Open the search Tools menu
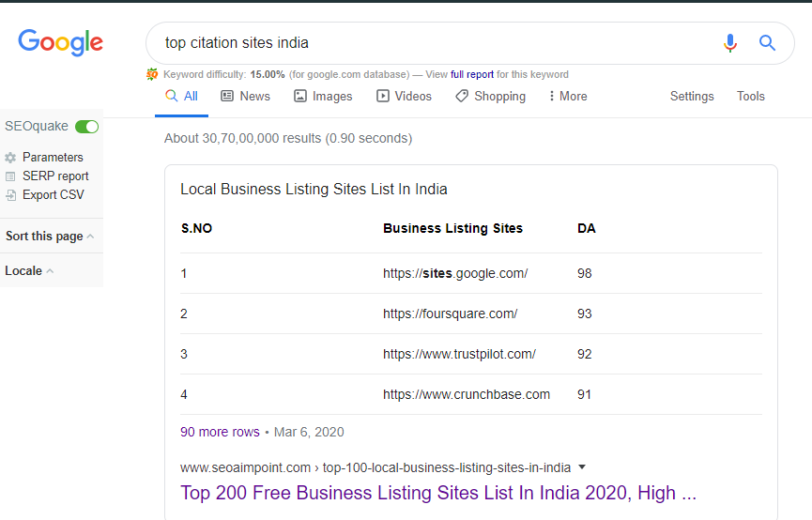Viewport: 812px width, 520px height. coord(751,96)
